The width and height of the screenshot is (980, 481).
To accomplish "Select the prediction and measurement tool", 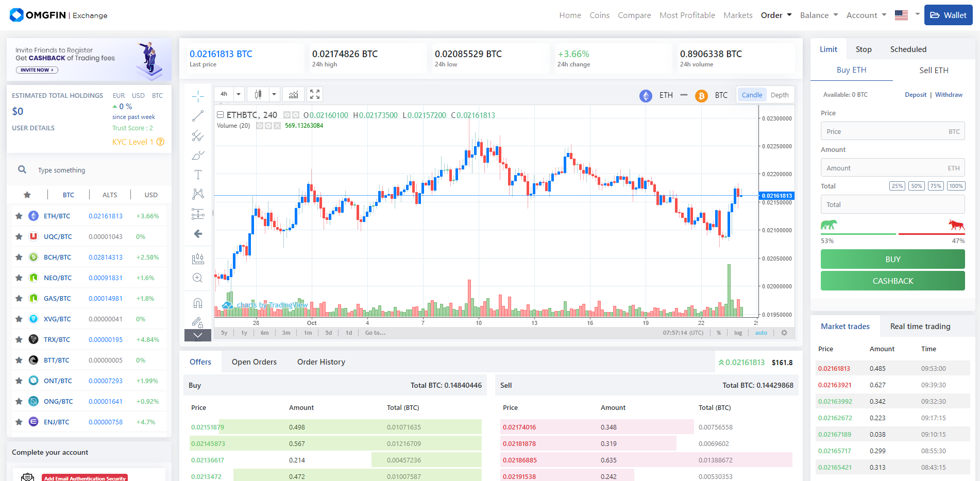I will [198, 214].
